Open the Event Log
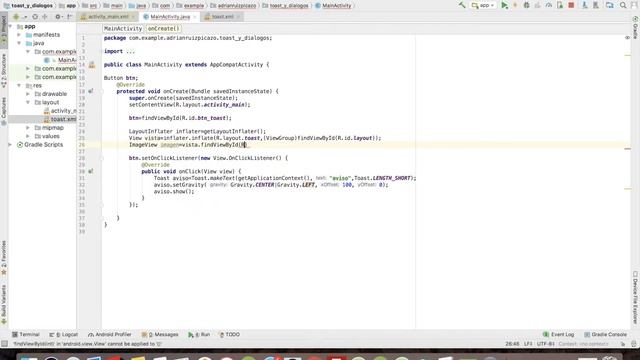 click(x=559, y=334)
